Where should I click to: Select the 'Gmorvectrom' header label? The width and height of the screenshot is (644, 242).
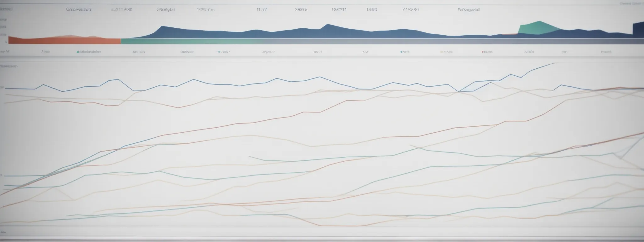pos(79,9)
